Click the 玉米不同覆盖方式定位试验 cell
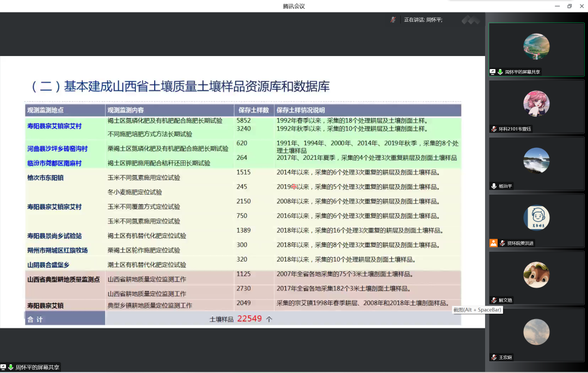 pyautogui.click(x=144, y=207)
